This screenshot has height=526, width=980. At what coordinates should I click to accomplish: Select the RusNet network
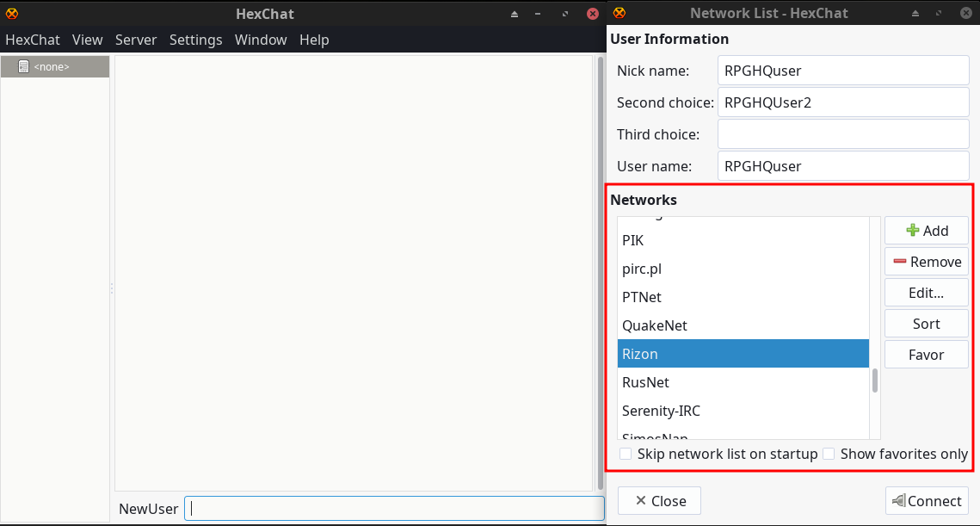(x=743, y=382)
